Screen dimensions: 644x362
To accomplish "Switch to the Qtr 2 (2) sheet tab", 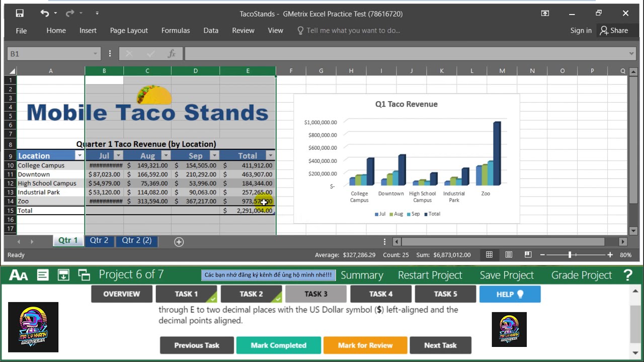I will click(137, 240).
